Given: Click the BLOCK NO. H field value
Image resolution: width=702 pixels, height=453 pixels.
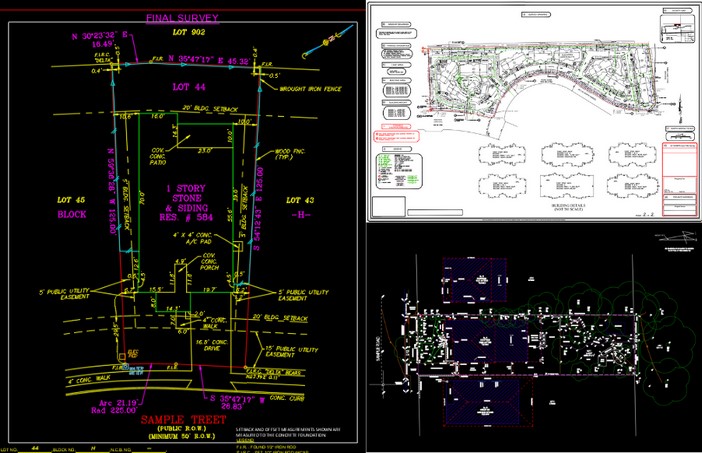Looking at the screenshot, I should [93, 448].
